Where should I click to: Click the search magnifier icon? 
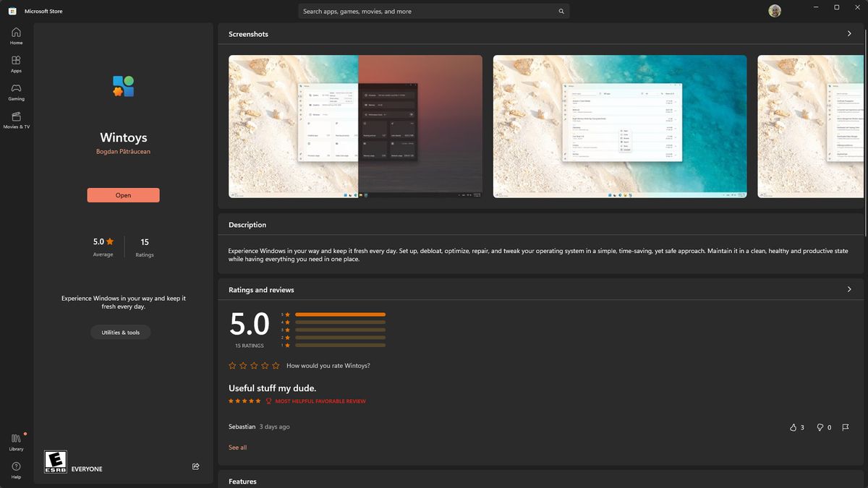click(561, 11)
